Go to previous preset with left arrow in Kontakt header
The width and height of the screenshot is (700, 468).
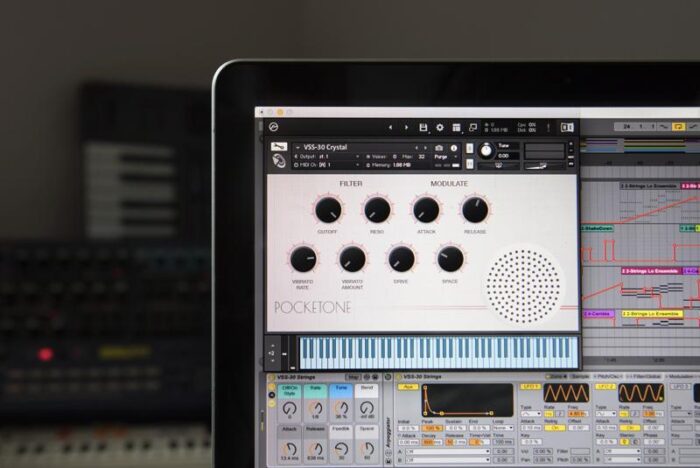pyautogui.click(x=390, y=127)
